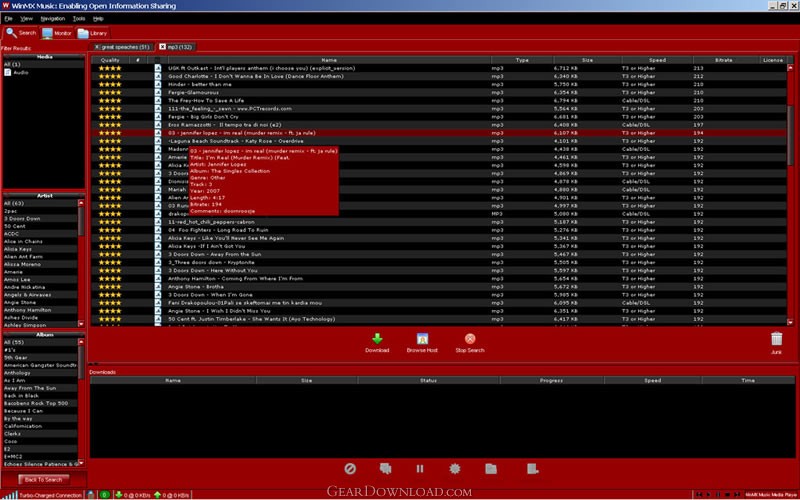Click the Album list scroll up arrow

[81, 342]
